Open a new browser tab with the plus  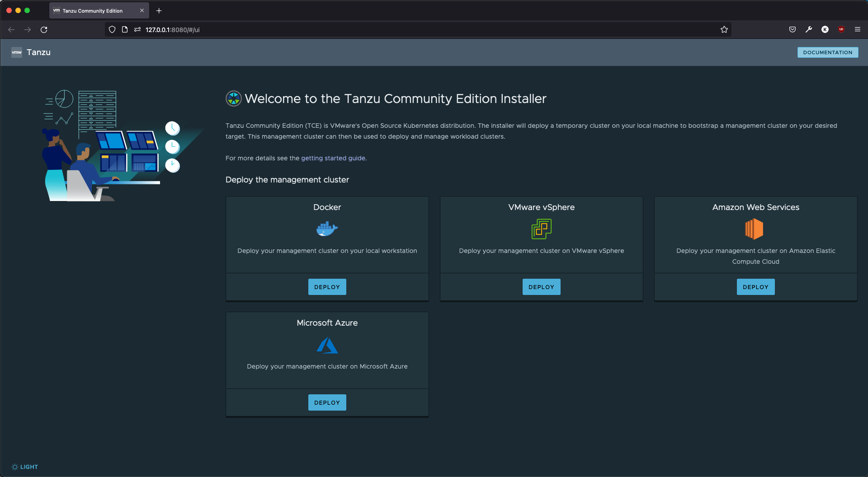(x=159, y=11)
